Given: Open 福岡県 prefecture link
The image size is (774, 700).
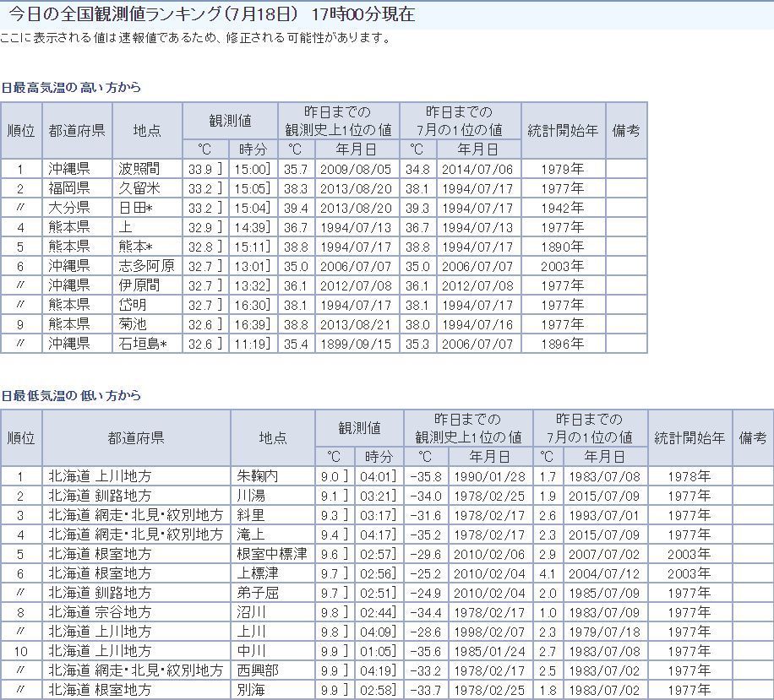Looking at the screenshot, I should [69, 188].
